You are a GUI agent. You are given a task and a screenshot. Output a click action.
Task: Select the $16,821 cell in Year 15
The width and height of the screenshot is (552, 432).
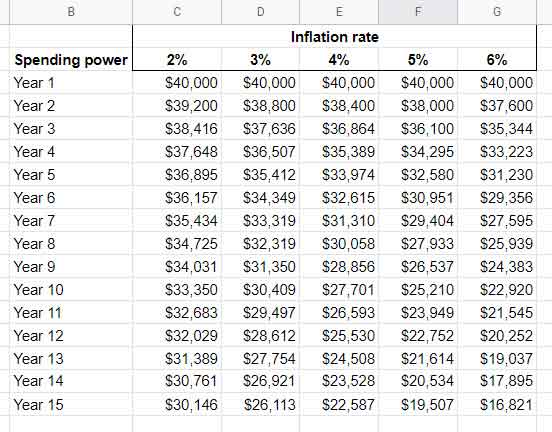[497, 404]
